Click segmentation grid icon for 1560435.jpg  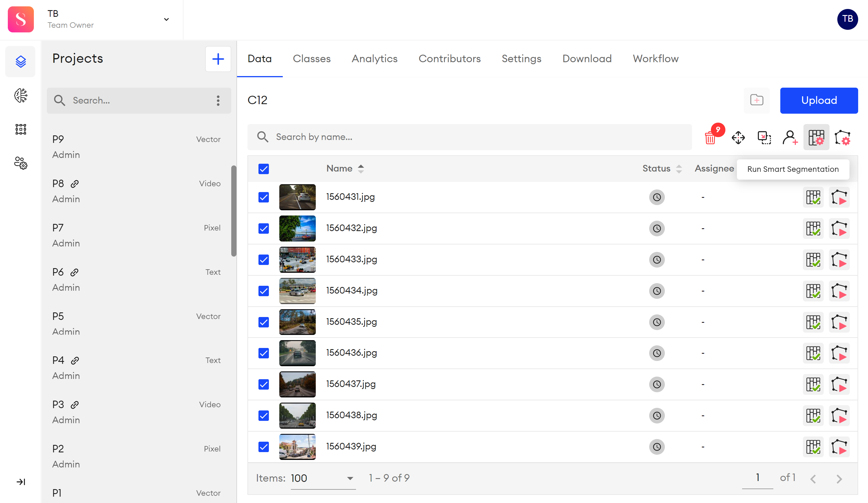pos(813,322)
